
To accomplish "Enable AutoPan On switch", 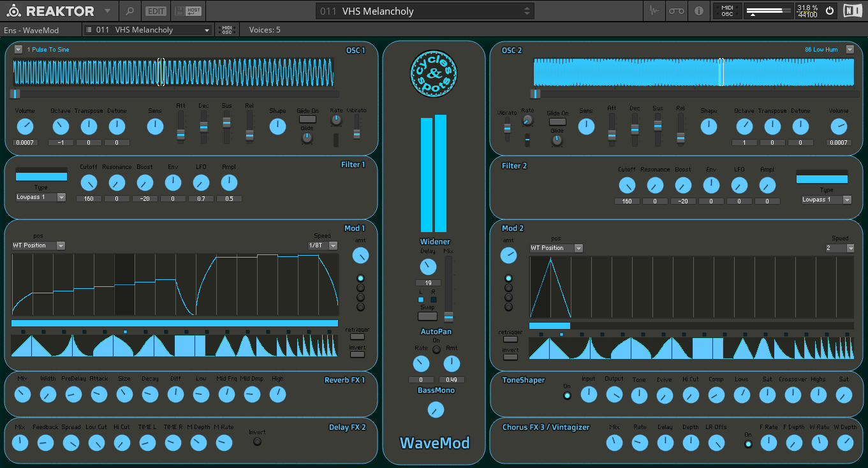I will [436, 349].
